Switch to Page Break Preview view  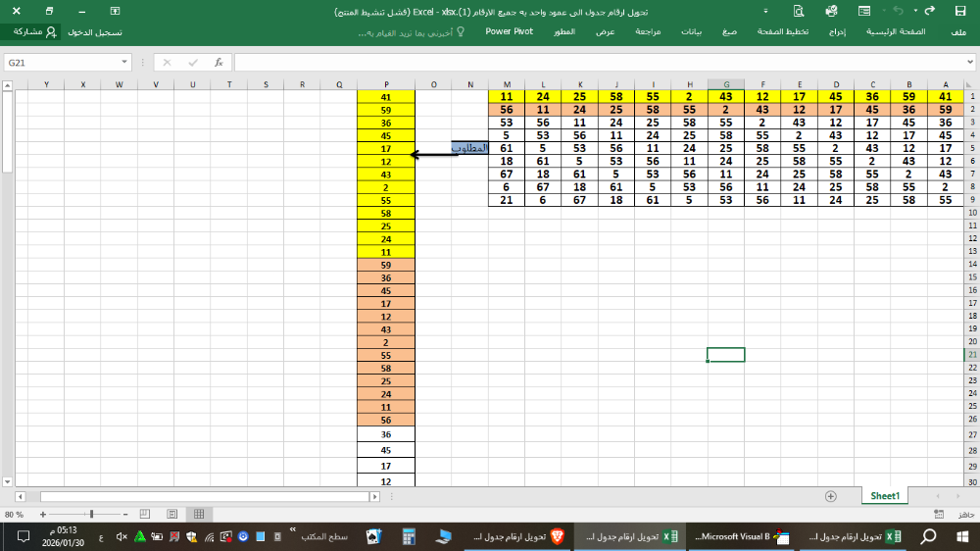coord(144,514)
